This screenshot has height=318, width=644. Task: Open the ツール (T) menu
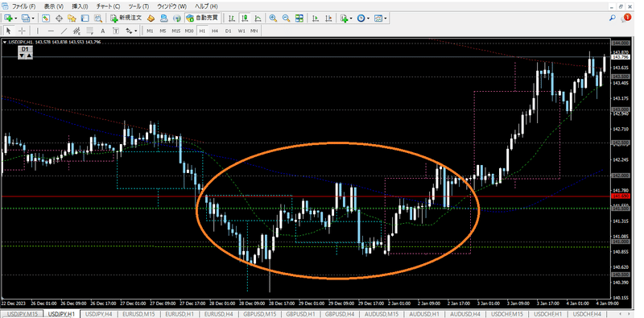[138, 6]
